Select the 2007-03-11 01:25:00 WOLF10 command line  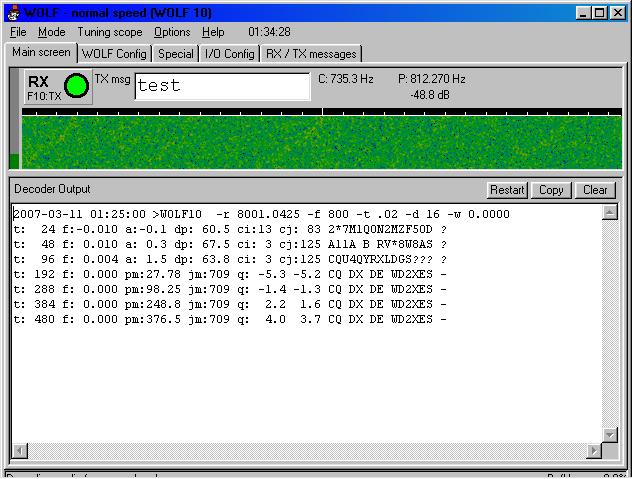pyautogui.click(x=262, y=214)
